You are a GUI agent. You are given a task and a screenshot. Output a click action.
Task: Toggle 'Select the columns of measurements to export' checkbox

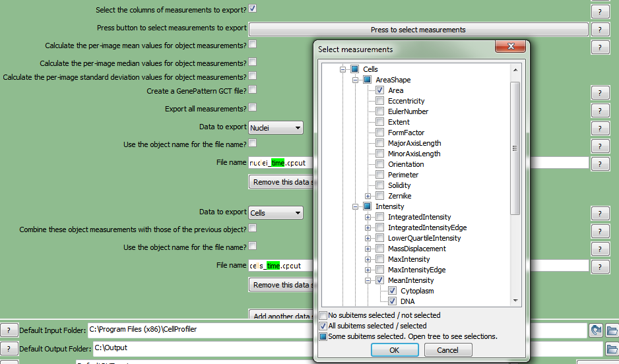253,9
